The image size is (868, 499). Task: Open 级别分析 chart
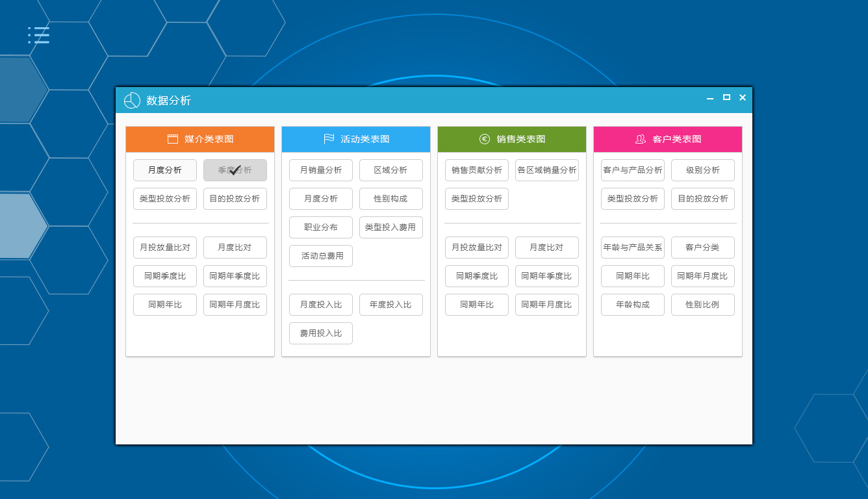coord(703,170)
